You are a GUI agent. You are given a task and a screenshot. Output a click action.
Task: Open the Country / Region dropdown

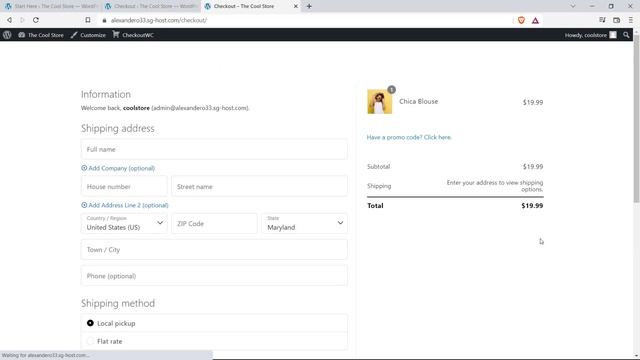click(124, 223)
